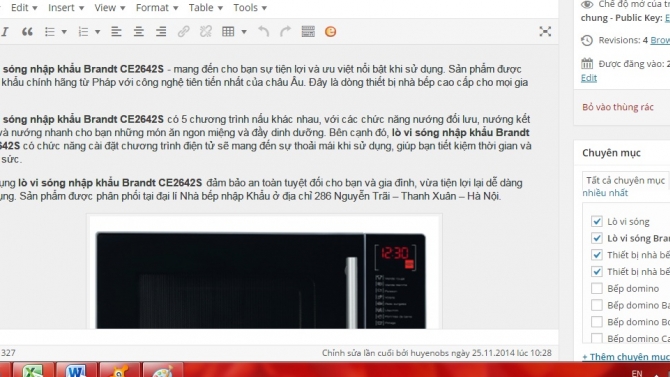Click Bỏ vào thùng rác link
Screen dimensions: 670x377
click(617, 107)
